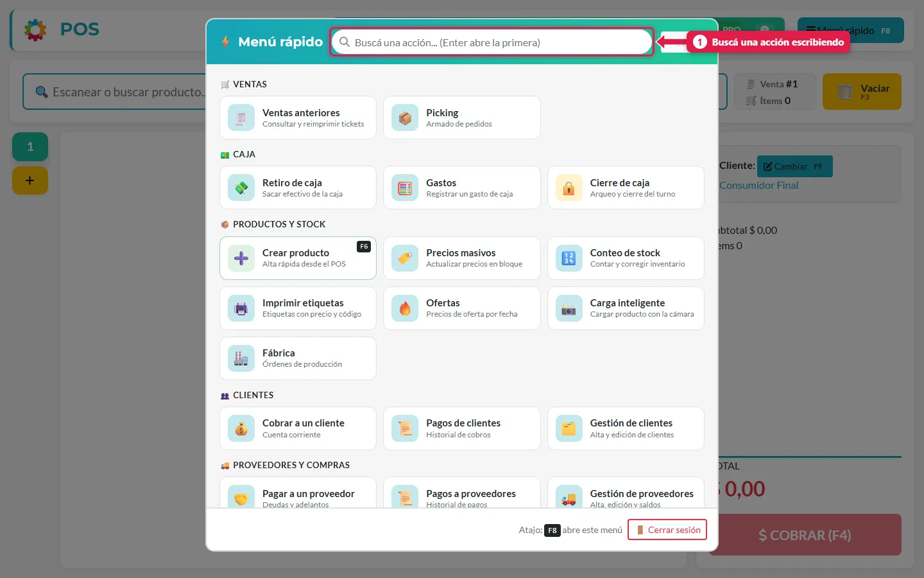The width and height of the screenshot is (924, 578).
Task: Click Cerrar sesión button
Action: coord(667,530)
